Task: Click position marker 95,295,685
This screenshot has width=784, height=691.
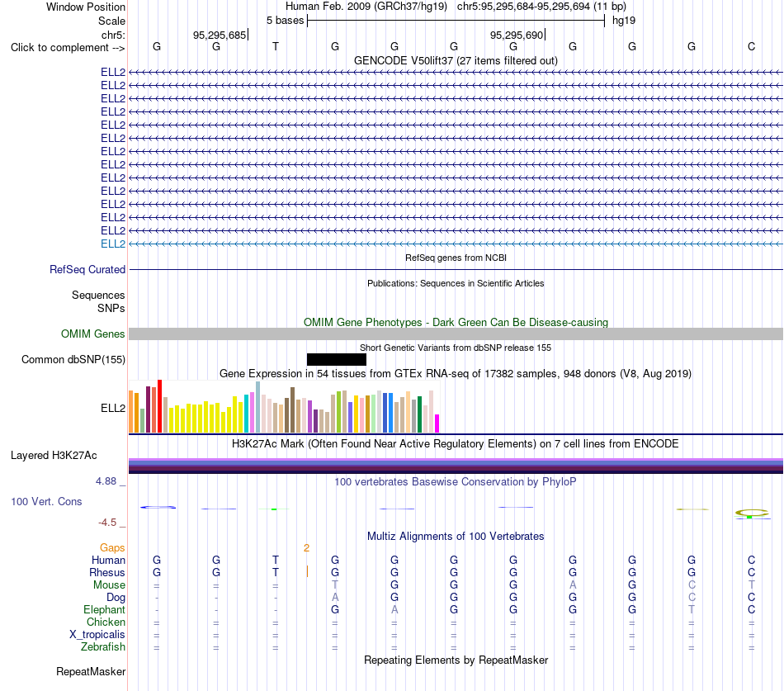Action: 220,35
